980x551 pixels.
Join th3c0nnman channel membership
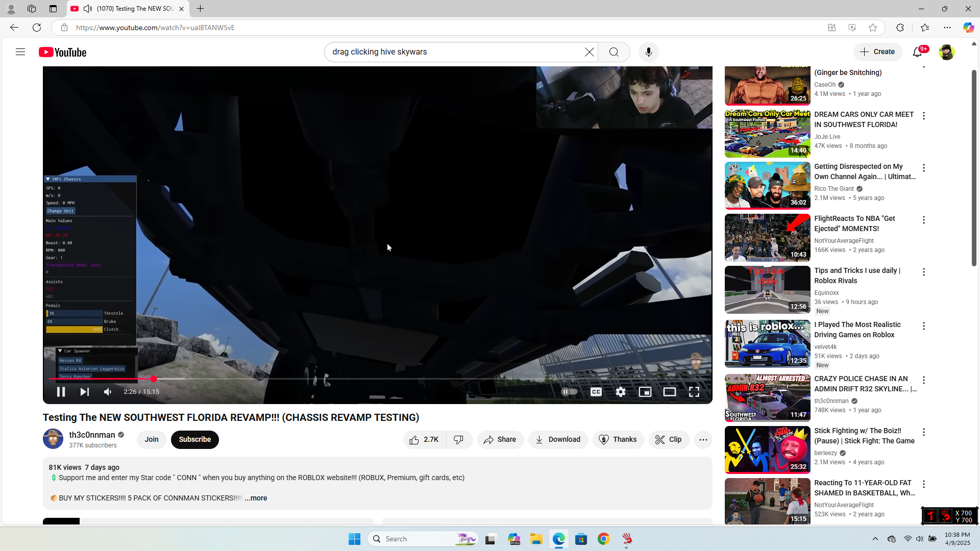pyautogui.click(x=152, y=440)
